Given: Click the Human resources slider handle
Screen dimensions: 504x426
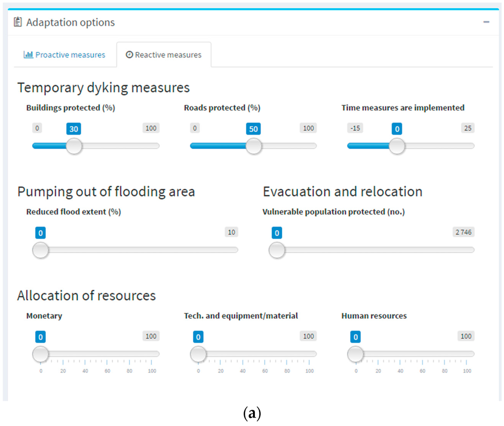Looking at the screenshot, I should coord(355,354).
